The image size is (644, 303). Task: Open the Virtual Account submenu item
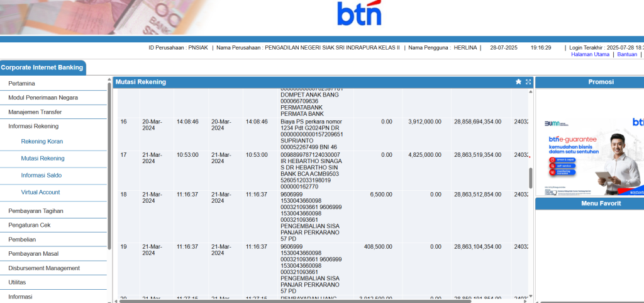(40, 192)
